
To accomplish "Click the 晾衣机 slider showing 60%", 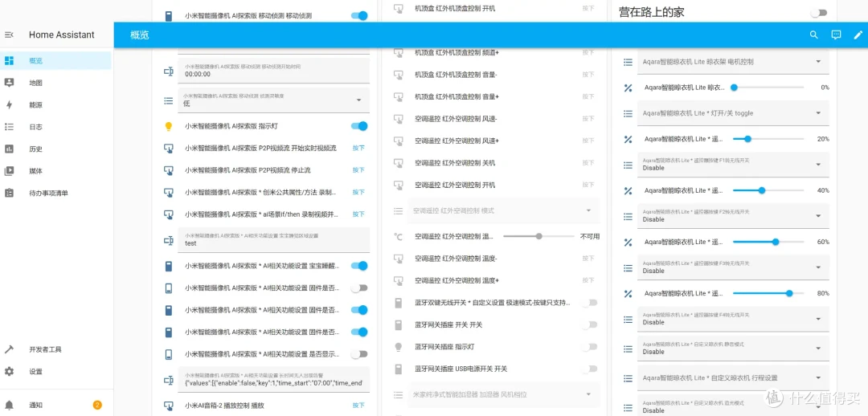I will point(768,242).
